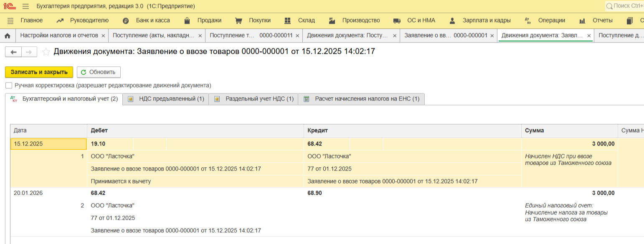Switch to Раздельный учет НДС tab
The height and width of the screenshot is (244, 644).
pyautogui.click(x=254, y=99)
